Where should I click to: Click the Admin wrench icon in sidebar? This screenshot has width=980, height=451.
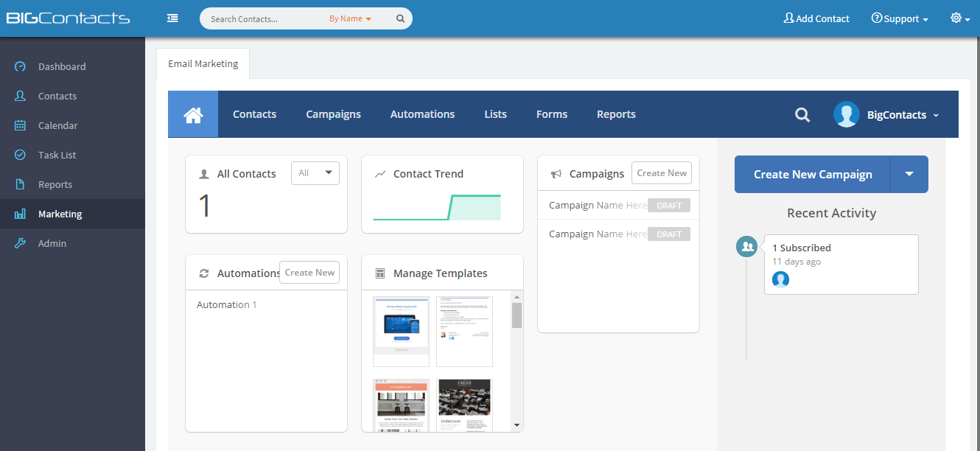[x=21, y=243]
